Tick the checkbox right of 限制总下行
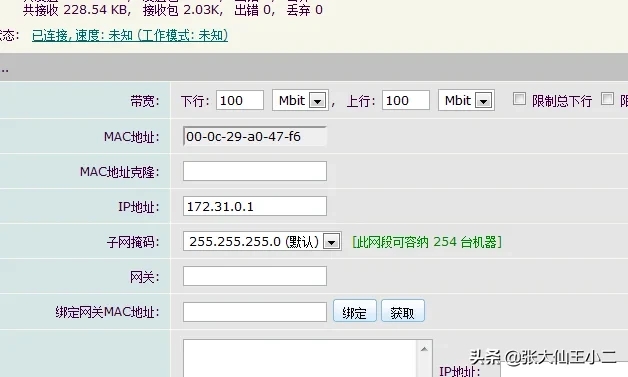The height and width of the screenshot is (377, 628). 607,99
